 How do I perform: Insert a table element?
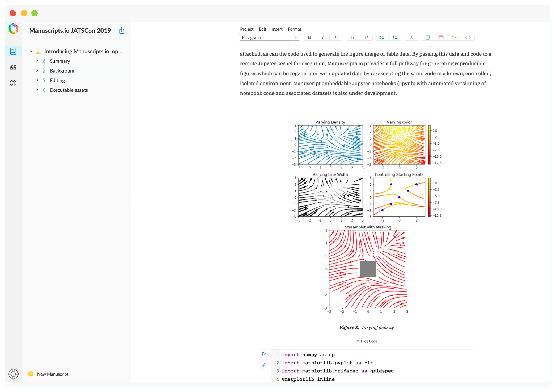pos(441,37)
